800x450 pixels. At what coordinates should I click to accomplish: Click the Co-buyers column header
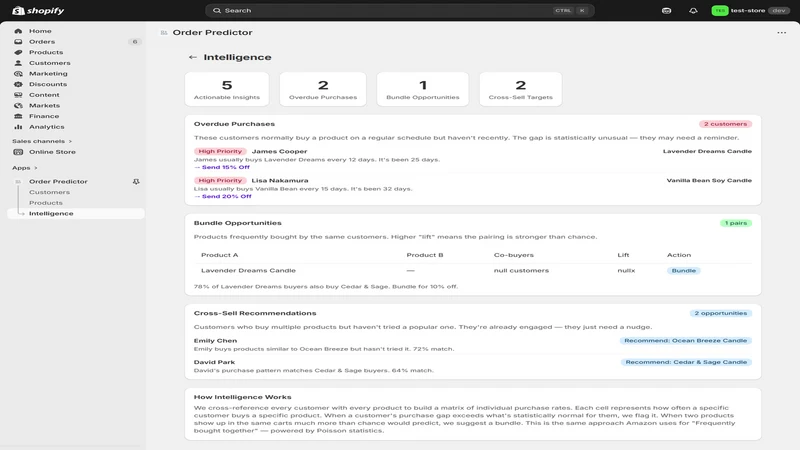[513, 255]
